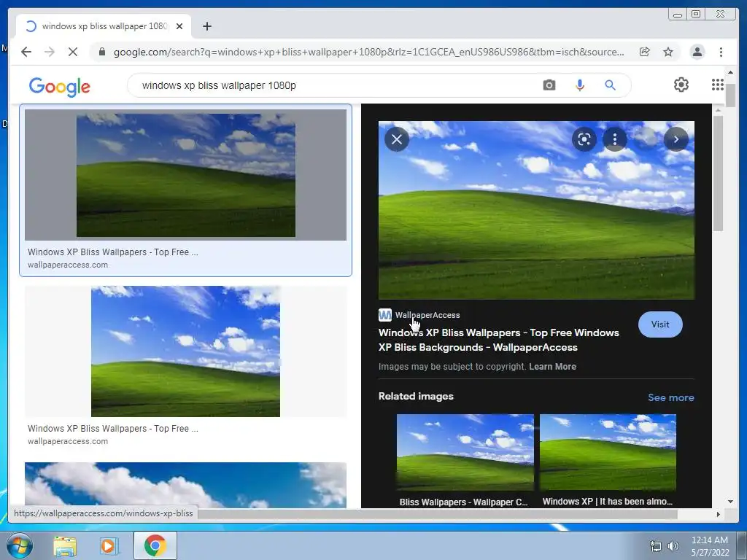
Task: Open the cloudy sky third result
Action: [x=186, y=485]
